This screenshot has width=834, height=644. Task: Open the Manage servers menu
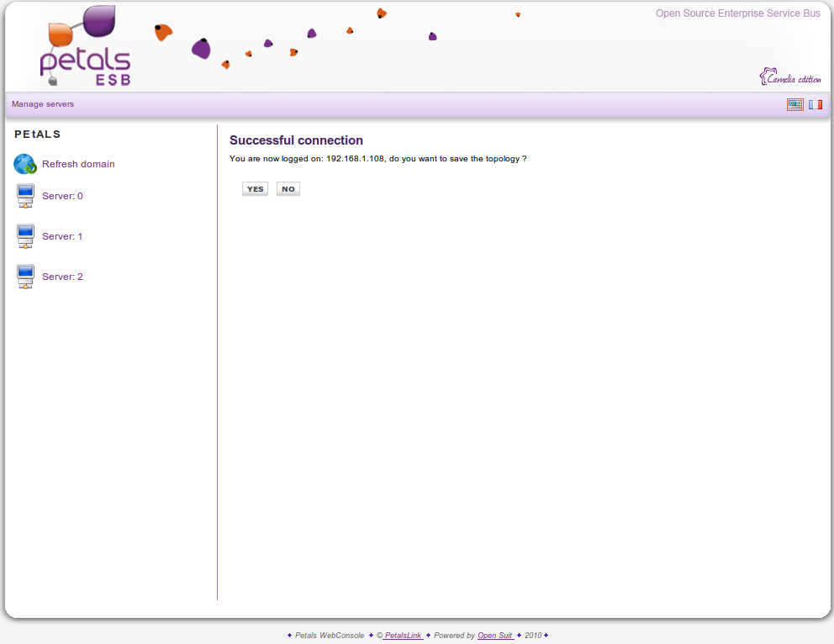point(43,104)
